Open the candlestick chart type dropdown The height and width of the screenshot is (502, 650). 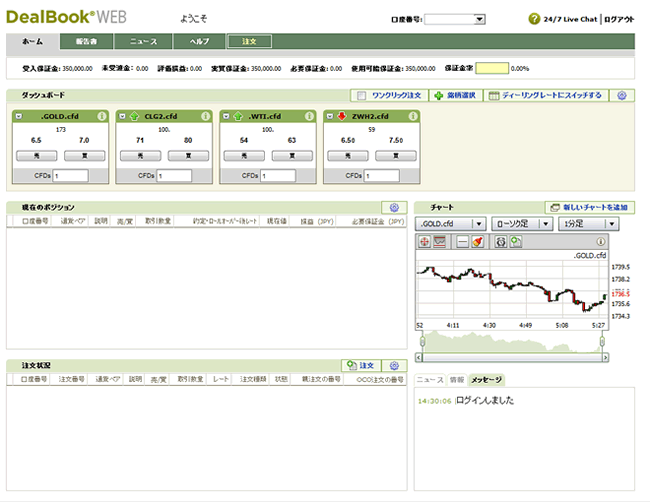(522, 224)
